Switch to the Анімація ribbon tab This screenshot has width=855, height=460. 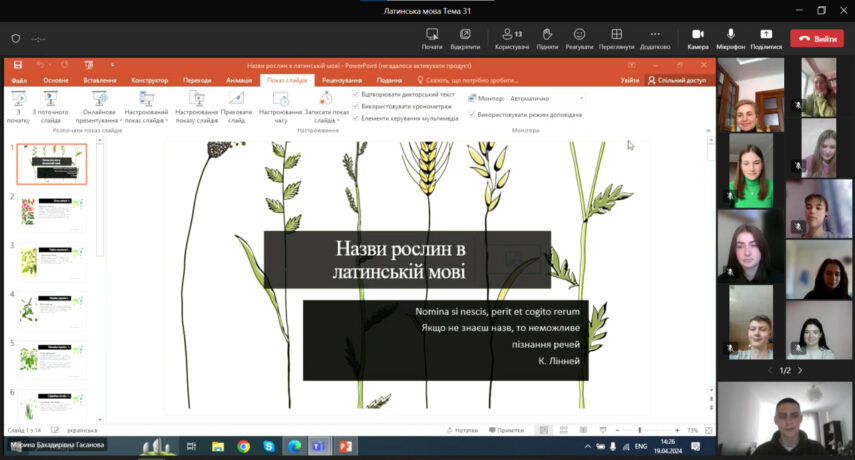pos(239,80)
